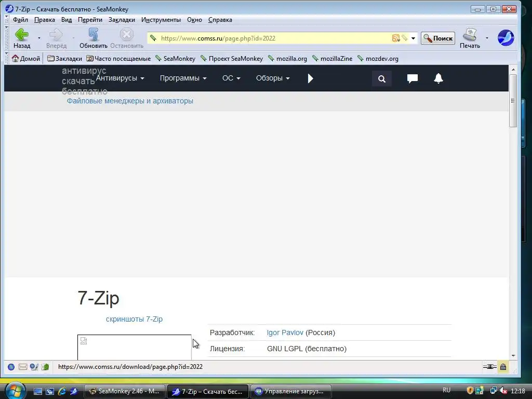Open the Проект SeaMonkey bookmark
The width and height of the screenshot is (532, 399).
(232, 58)
